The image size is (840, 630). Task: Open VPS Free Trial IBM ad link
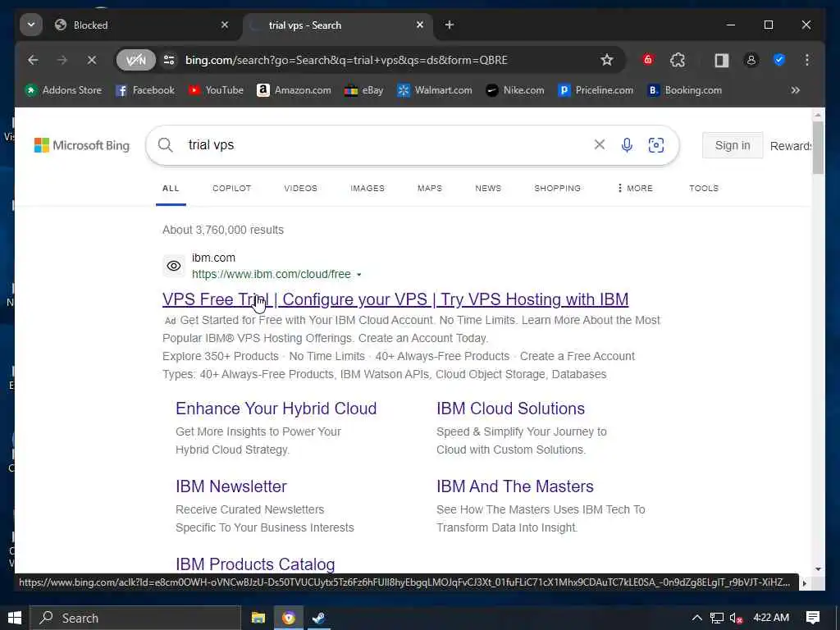tap(395, 299)
